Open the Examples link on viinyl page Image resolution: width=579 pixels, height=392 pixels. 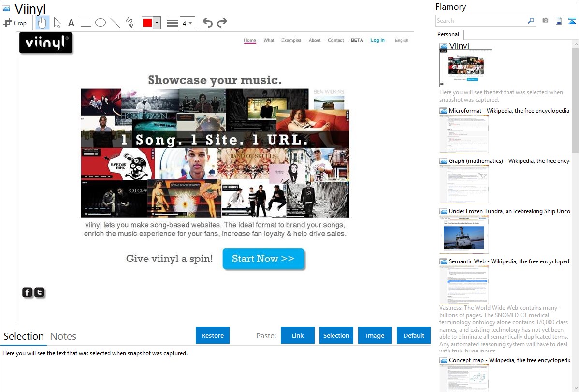click(291, 40)
